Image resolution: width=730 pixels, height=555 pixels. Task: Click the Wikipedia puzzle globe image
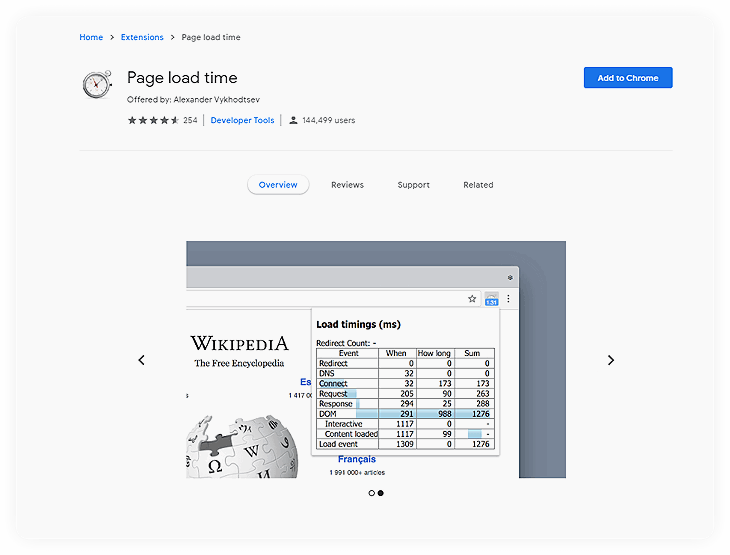click(242, 447)
